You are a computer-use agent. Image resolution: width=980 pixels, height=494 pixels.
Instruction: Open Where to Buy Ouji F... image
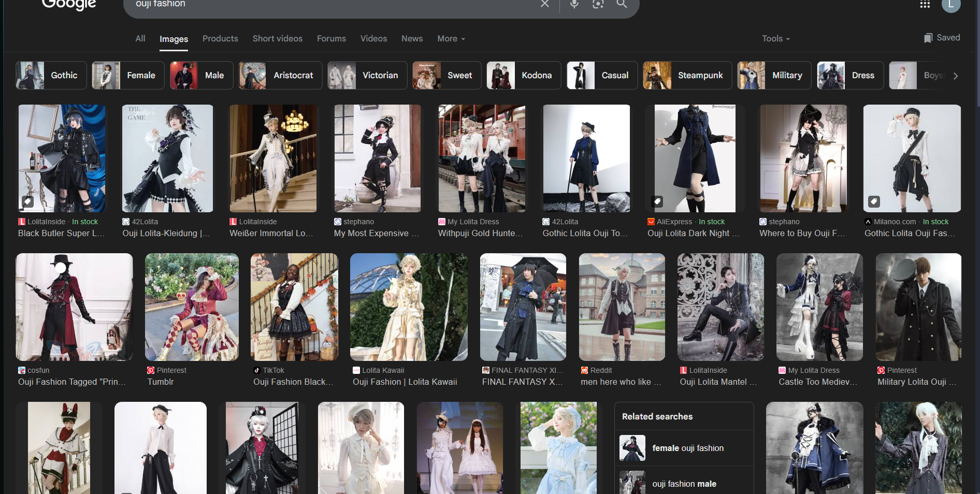pyautogui.click(x=803, y=158)
